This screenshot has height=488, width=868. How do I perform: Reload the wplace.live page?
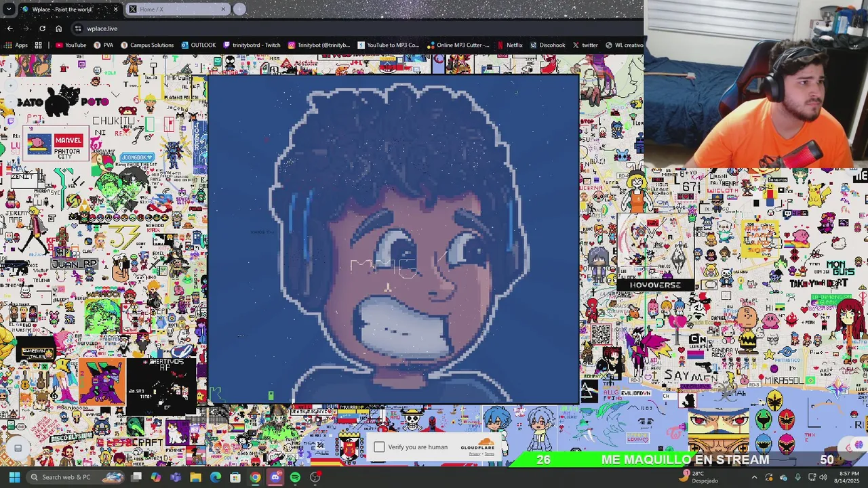(x=42, y=28)
